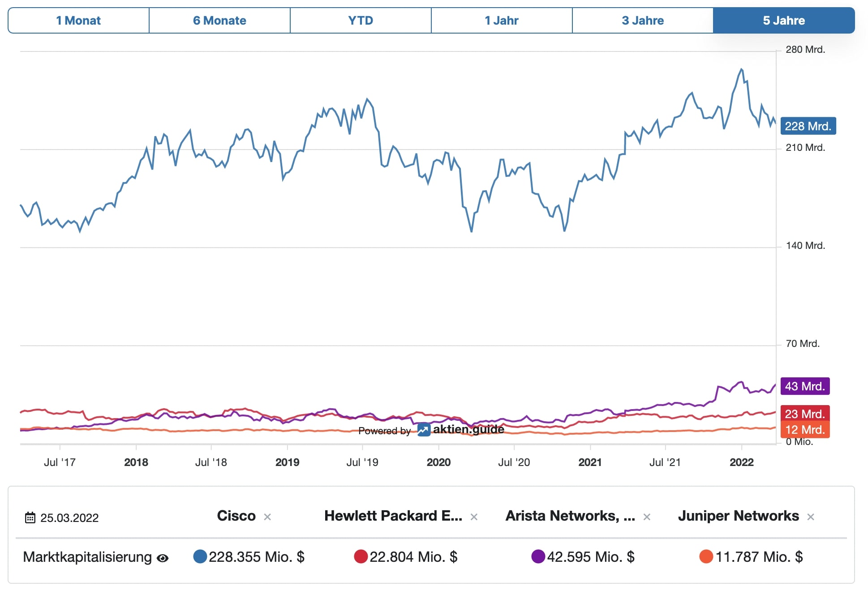Screen dimensions: 868x590
Task: Switch to the 3 Jahre range
Action: (643, 21)
